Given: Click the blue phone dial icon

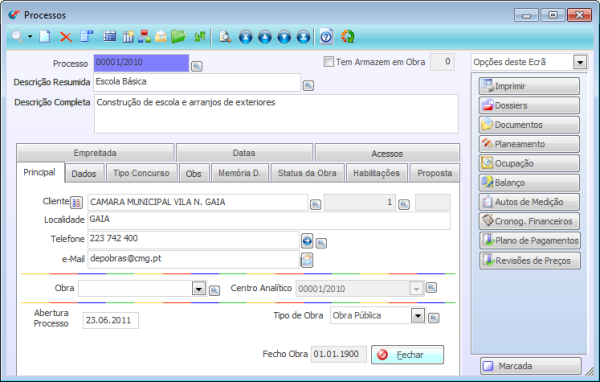Looking at the screenshot, I should point(307,241).
